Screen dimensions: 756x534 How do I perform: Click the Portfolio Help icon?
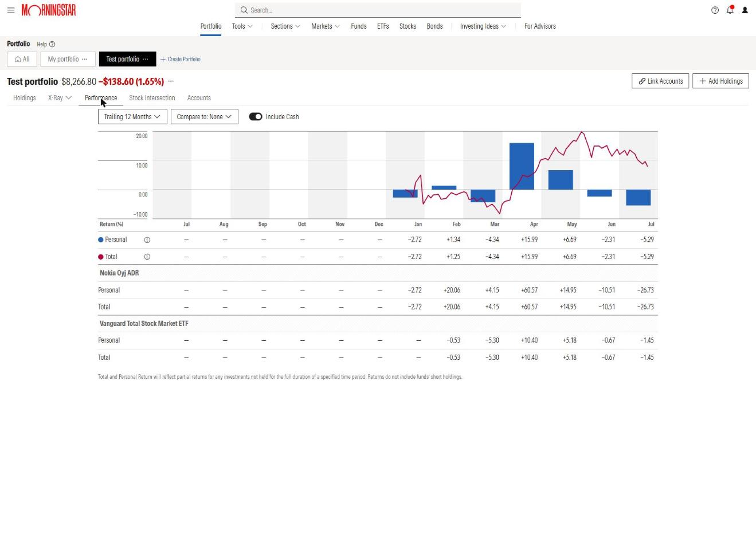click(x=52, y=44)
